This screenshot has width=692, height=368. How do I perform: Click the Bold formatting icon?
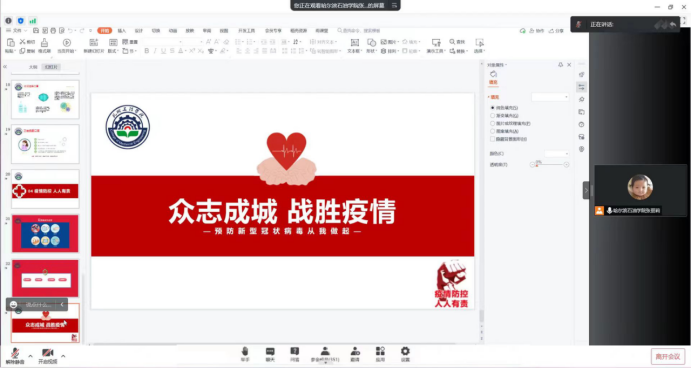tap(147, 51)
